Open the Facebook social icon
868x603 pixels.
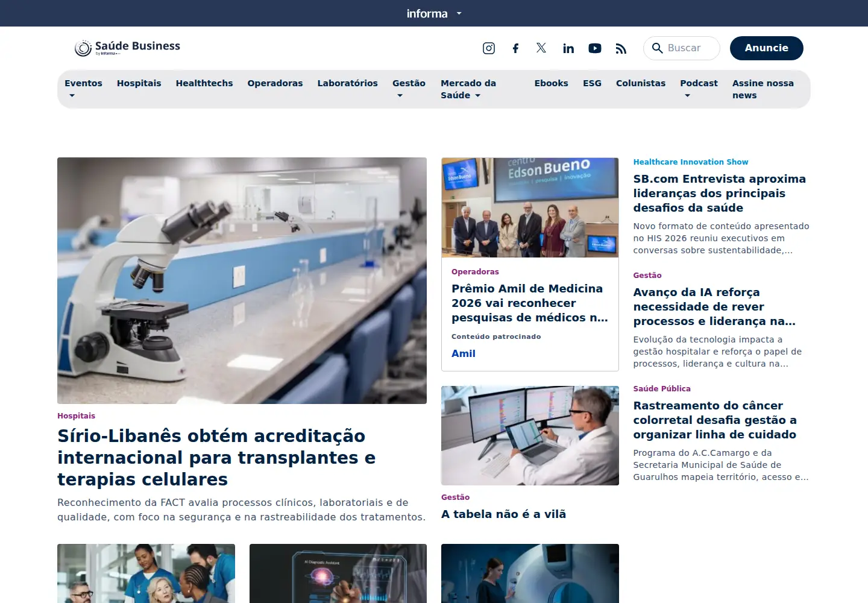point(515,48)
